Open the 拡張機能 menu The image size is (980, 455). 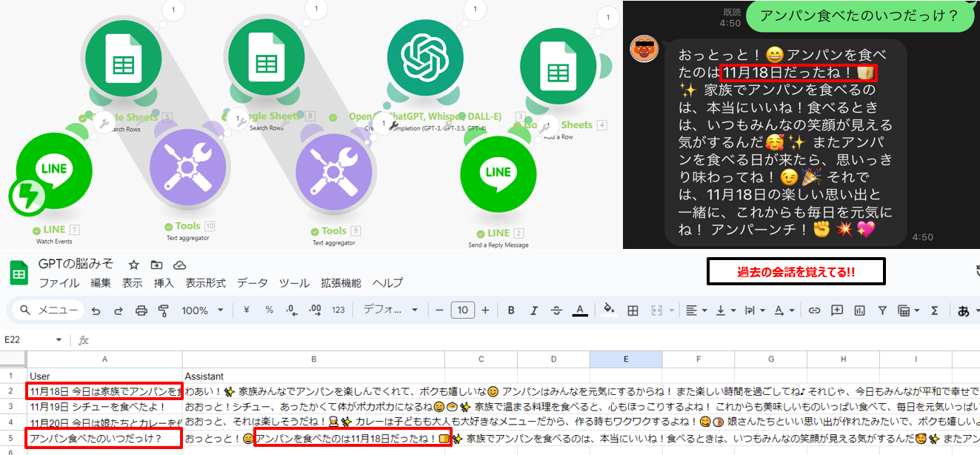[x=341, y=283]
